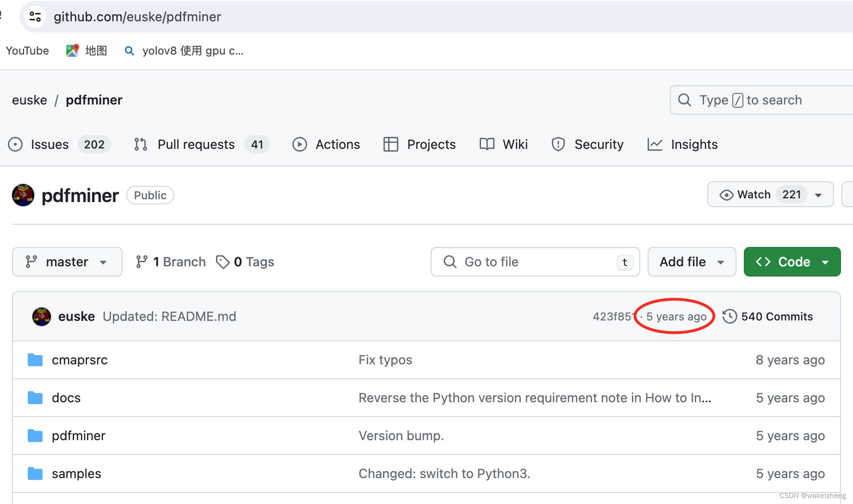Screen dimensions: 853x504
Task: Open the pdfminer source folder
Action: [x=79, y=436]
